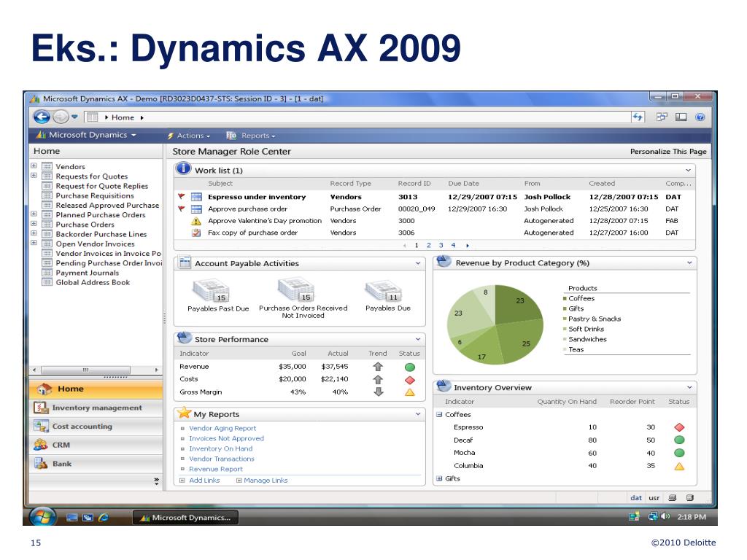
Task: Click the CRM people icon
Action: click(41, 445)
